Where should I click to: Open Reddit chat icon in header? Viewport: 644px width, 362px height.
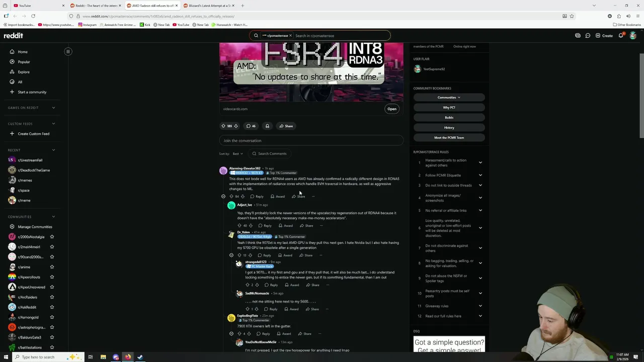[x=588, y=36]
